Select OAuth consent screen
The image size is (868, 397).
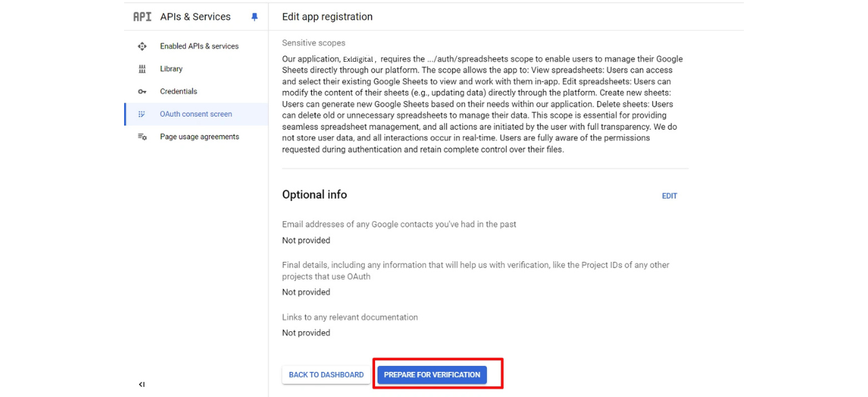pos(196,114)
